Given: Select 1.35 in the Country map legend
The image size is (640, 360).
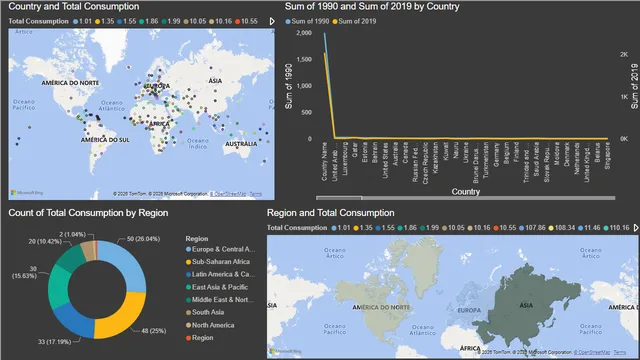Looking at the screenshot, I should tap(104, 21).
